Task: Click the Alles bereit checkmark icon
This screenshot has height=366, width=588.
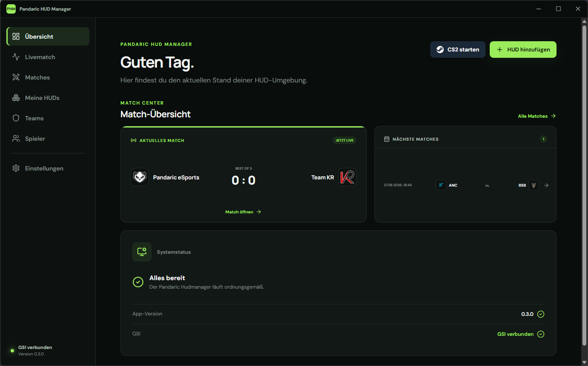Action: [x=138, y=282]
